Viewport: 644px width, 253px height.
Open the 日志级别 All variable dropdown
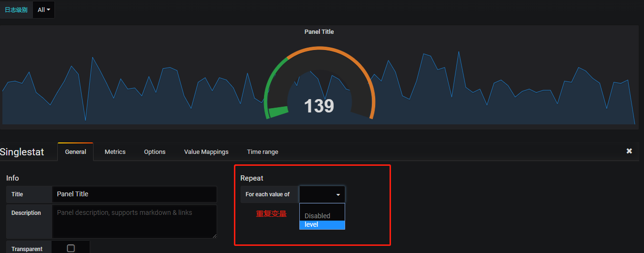point(43,10)
